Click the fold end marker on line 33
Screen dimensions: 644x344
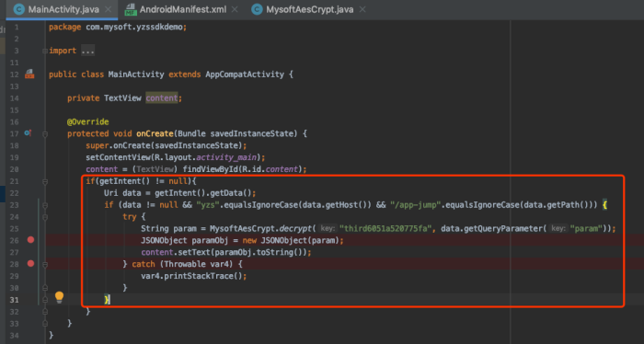[x=45, y=324]
